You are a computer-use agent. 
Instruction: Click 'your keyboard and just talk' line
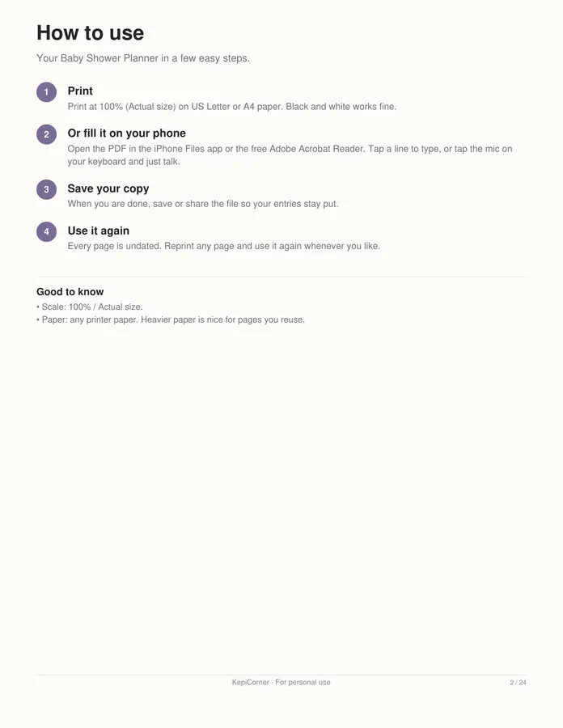(124, 162)
